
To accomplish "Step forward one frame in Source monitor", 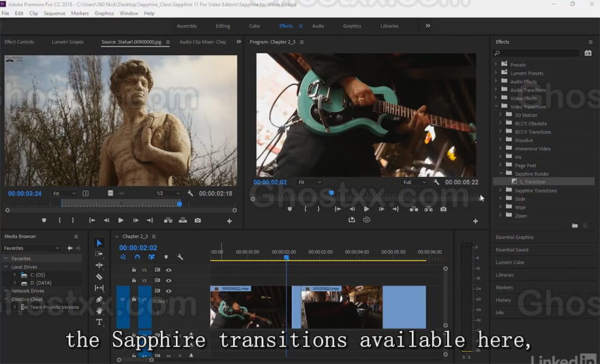I will pyautogui.click(x=136, y=220).
